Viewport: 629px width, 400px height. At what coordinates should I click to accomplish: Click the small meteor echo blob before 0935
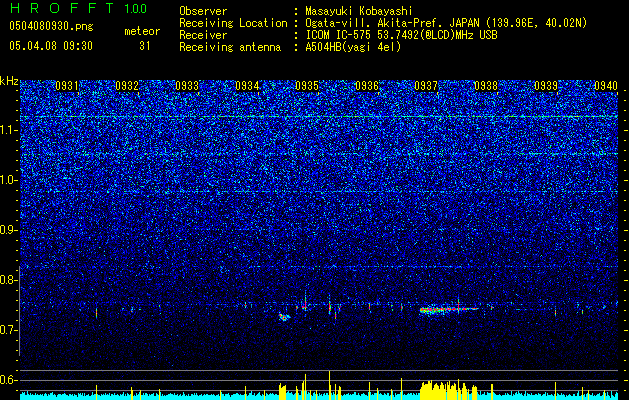(x=284, y=317)
